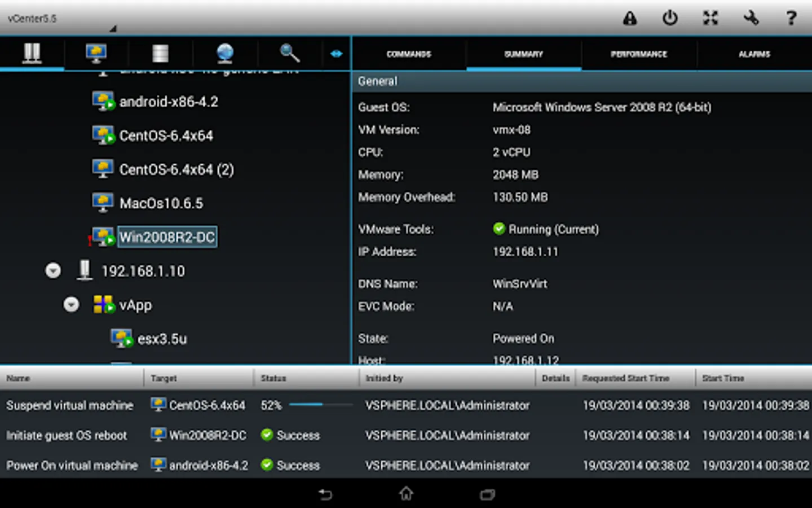Click the 2048 MB memory value
The height and width of the screenshot is (508, 812).
click(x=515, y=174)
